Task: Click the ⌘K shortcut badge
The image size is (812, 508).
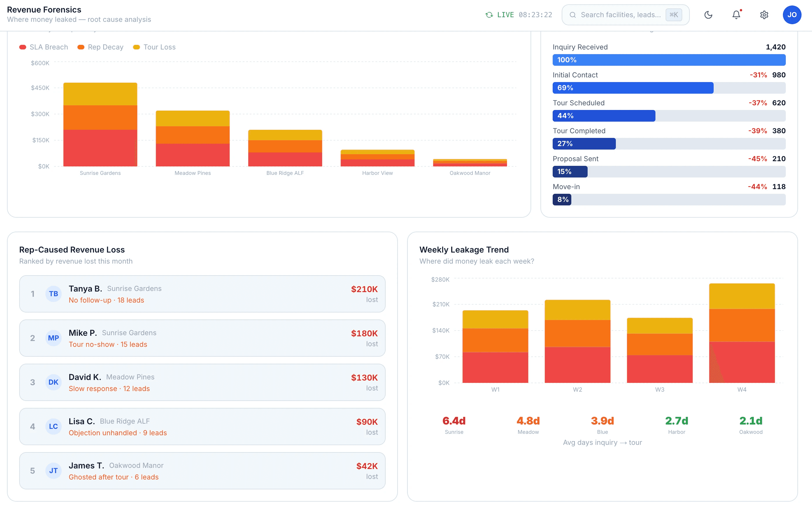Action: tap(673, 15)
